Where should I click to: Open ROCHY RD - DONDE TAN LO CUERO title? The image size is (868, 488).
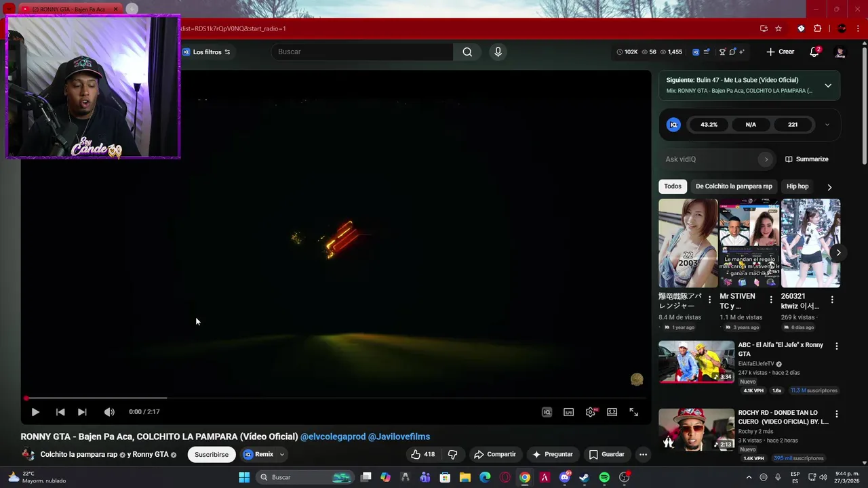tap(783, 417)
